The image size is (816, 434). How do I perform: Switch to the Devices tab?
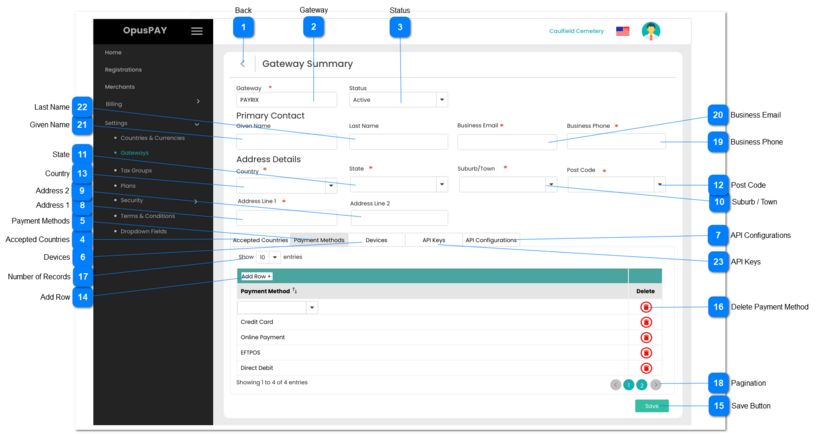(x=377, y=240)
